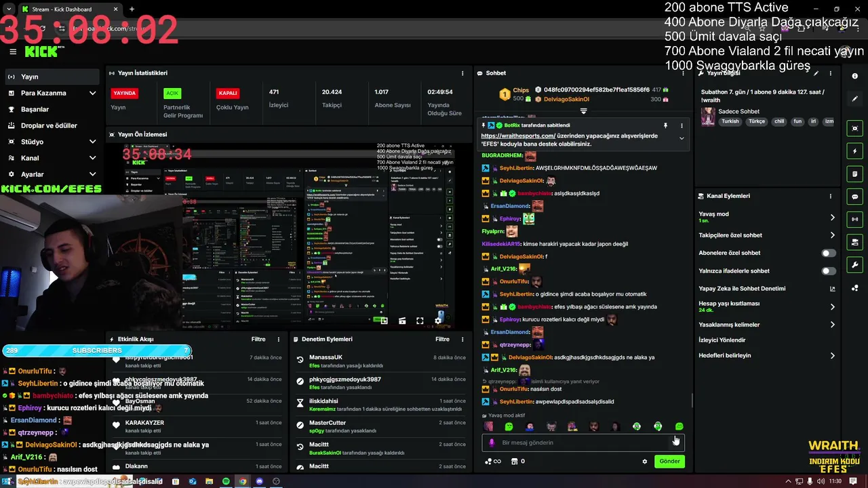Open Yayın İstatistikleri panel options menu
The width and height of the screenshot is (868, 488).
click(462, 73)
